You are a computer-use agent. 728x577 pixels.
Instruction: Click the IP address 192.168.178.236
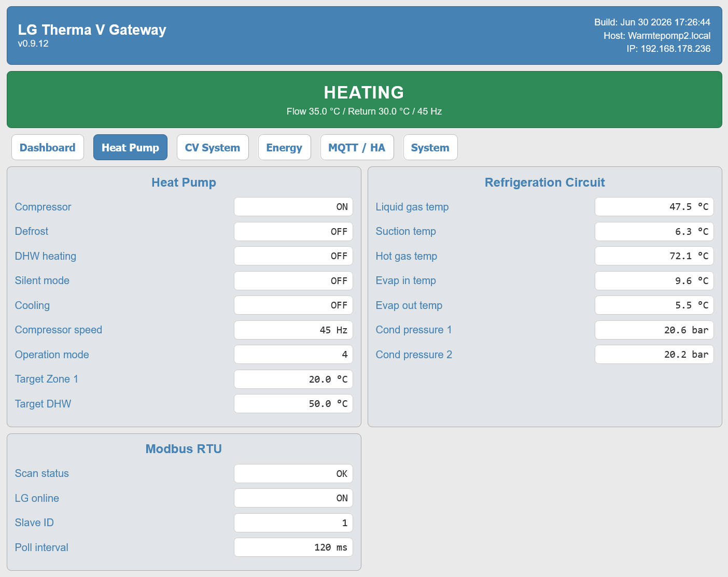tap(668, 49)
